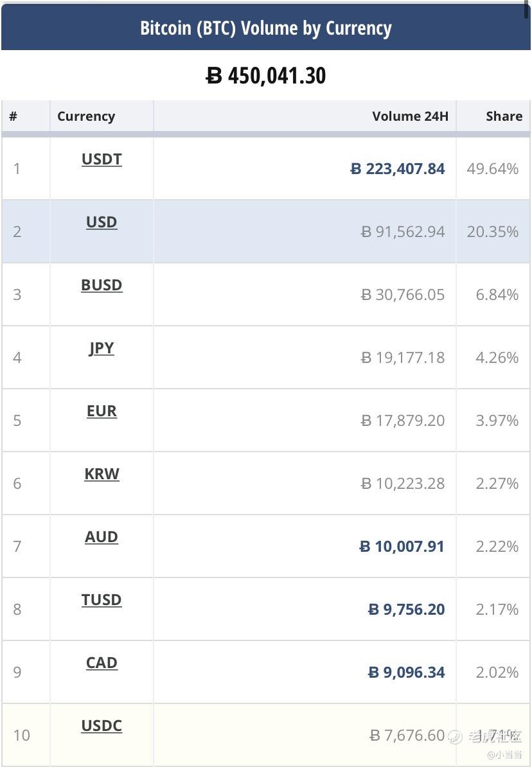Open the TUSD currency link

[102, 600]
